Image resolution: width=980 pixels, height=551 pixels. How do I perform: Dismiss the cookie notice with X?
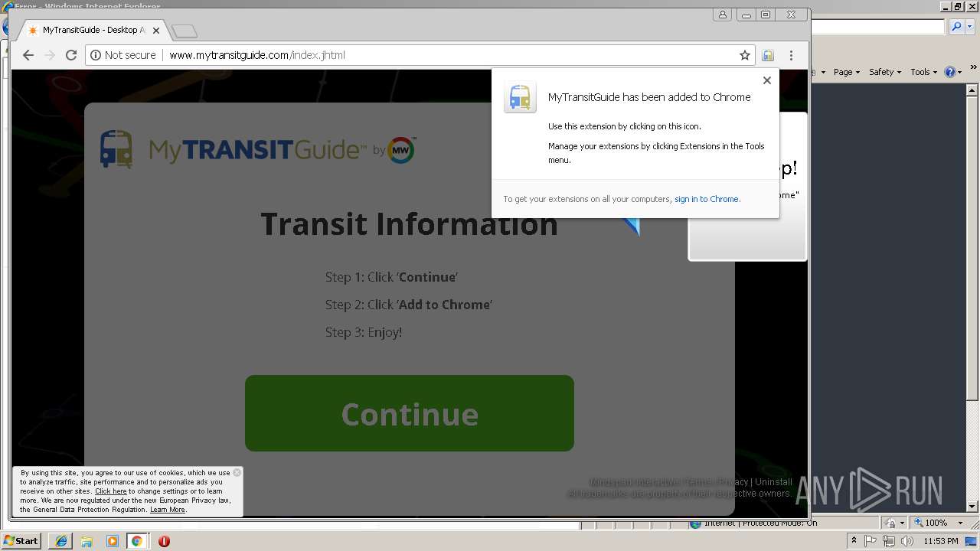pos(237,472)
